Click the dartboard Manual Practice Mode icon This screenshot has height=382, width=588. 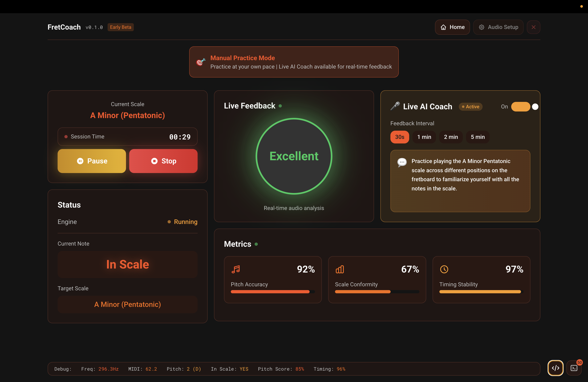pos(201,62)
